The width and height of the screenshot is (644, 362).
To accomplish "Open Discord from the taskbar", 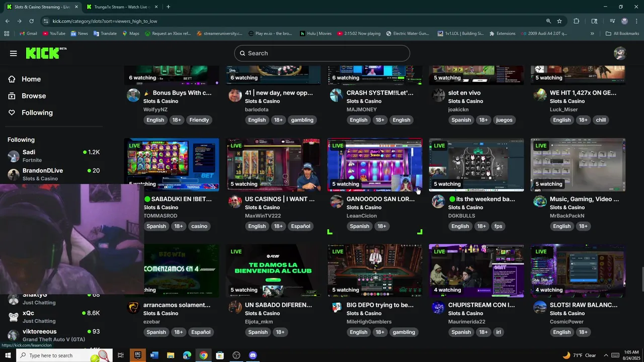I will [x=253, y=355].
